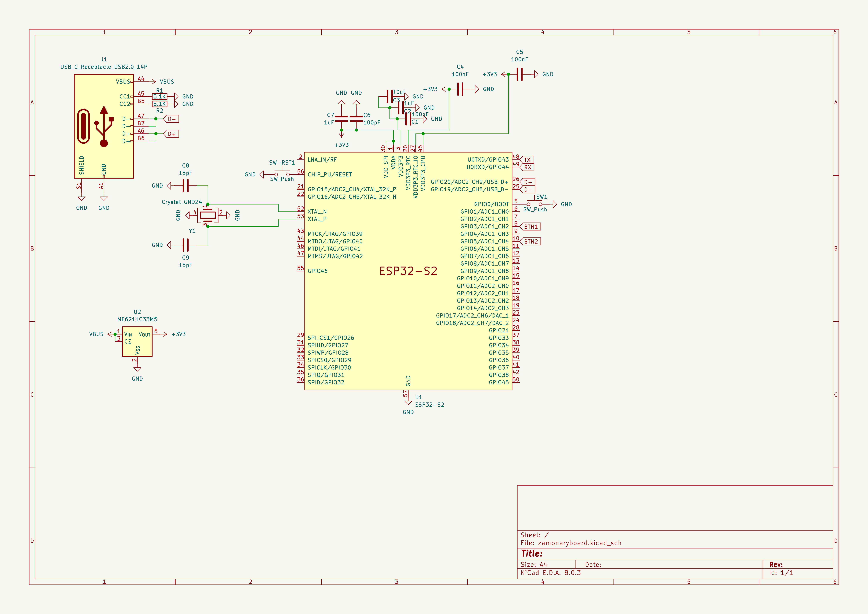The width and height of the screenshot is (868, 614).
Task: Click the LNA_IN/RF pin label
Action: click(x=322, y=160)
